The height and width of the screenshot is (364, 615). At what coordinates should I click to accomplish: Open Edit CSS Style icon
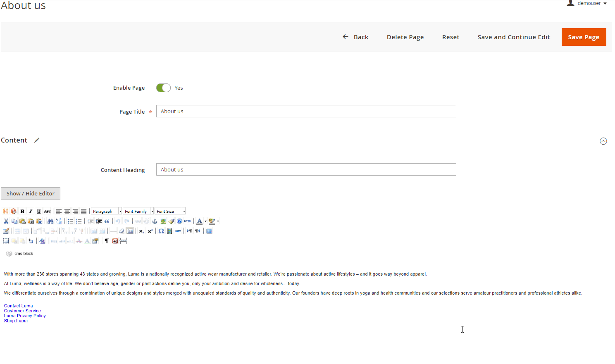[42, 241]
